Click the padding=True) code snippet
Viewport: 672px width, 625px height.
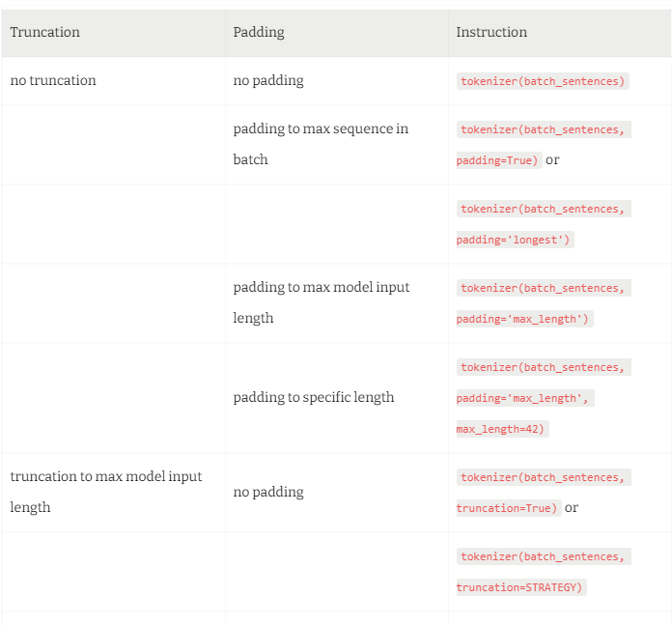pyautogui.click(x=498, y=160)
